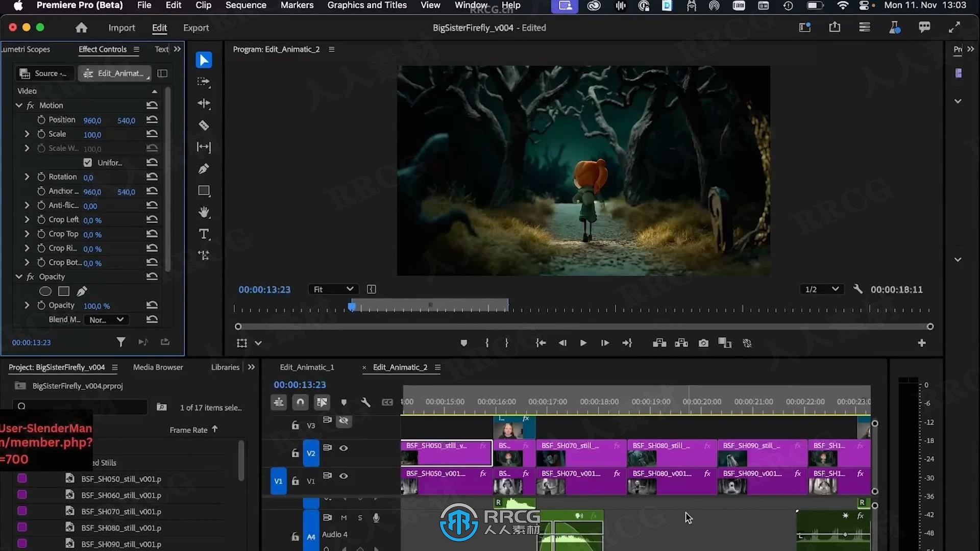The width and height of the screenshot is (980, 551).
Task: Toggle V1 track output eye
Action: click(x=344, y=476)
